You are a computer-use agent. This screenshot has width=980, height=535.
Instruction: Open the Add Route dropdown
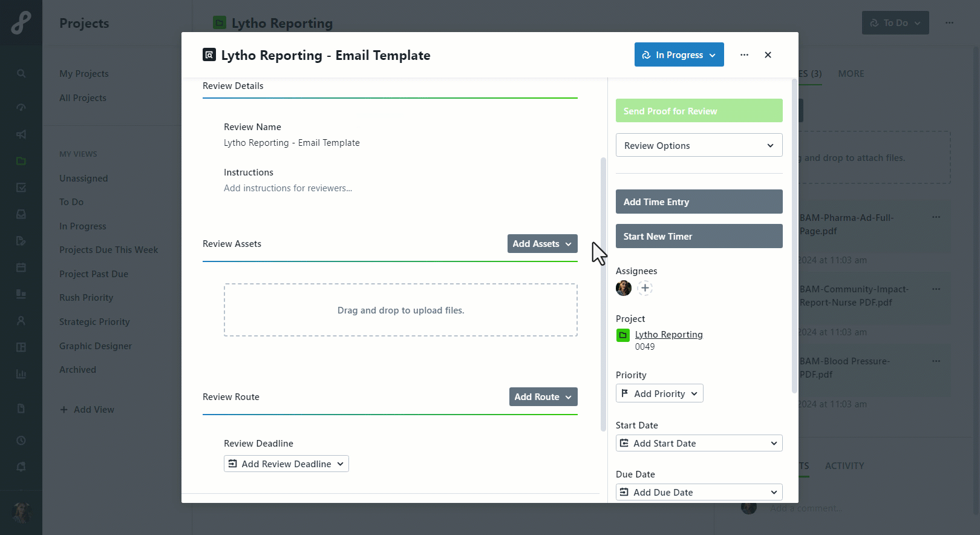(x=543, y=397)
